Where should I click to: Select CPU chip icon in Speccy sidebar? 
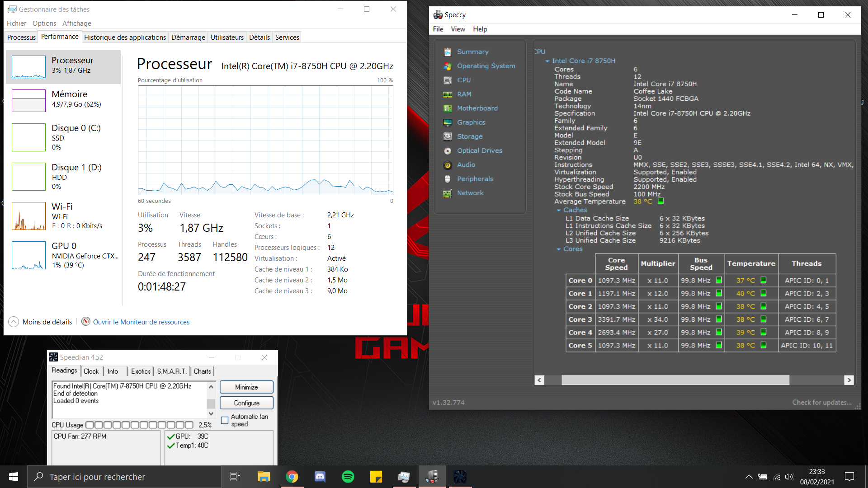(448, 80)
